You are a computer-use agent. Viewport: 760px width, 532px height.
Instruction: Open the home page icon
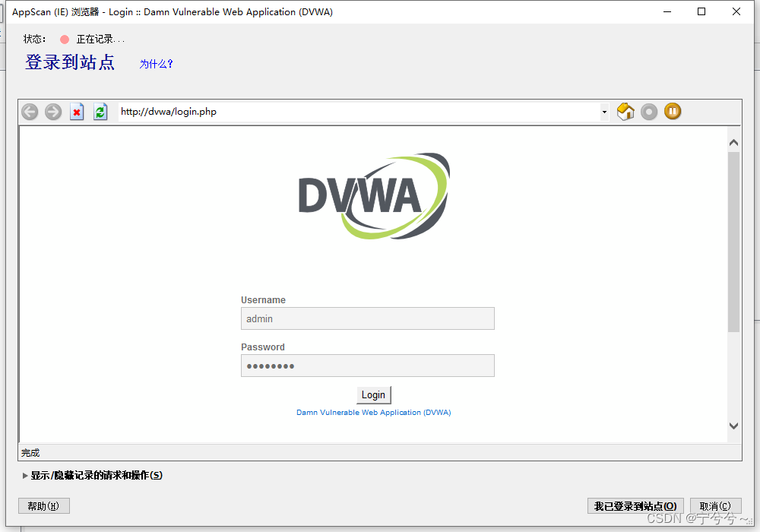tap(625, 112)
